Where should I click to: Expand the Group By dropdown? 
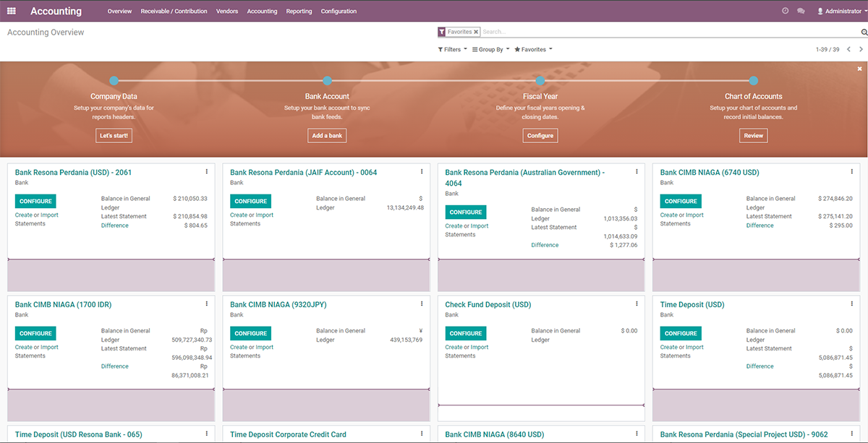pyautogui.click(x=490, y=50)
